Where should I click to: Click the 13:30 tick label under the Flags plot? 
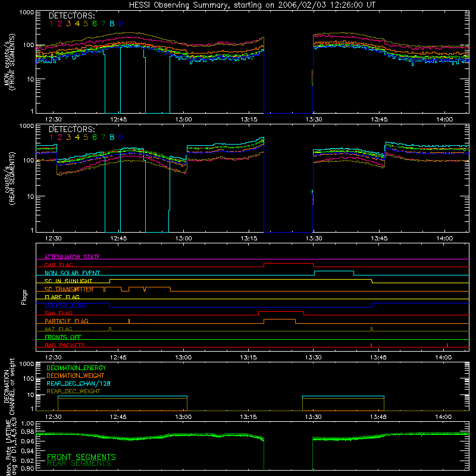(x=314, y=358)
